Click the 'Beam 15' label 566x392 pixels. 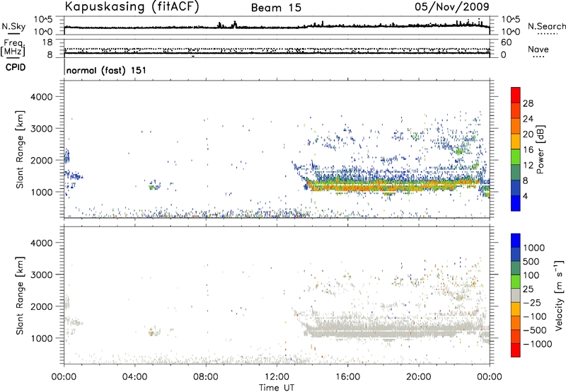click(276, 8)
